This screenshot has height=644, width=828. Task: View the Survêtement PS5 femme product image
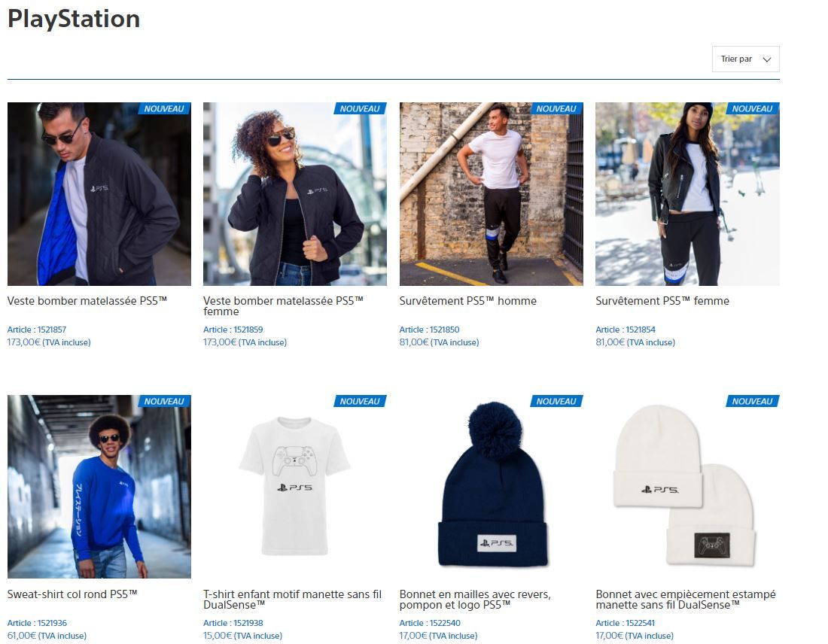pyautogui.click(x=687, y=194)
